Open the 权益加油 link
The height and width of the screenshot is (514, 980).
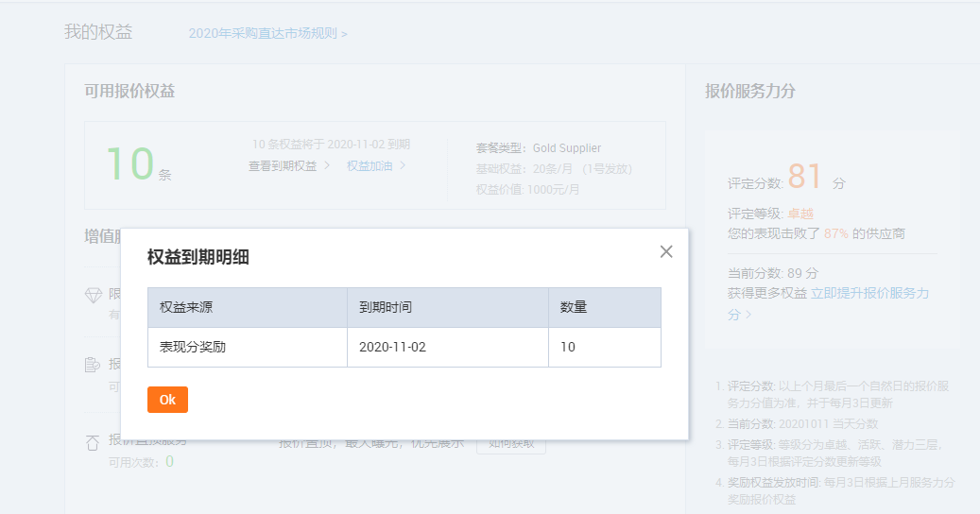(370, 165)
